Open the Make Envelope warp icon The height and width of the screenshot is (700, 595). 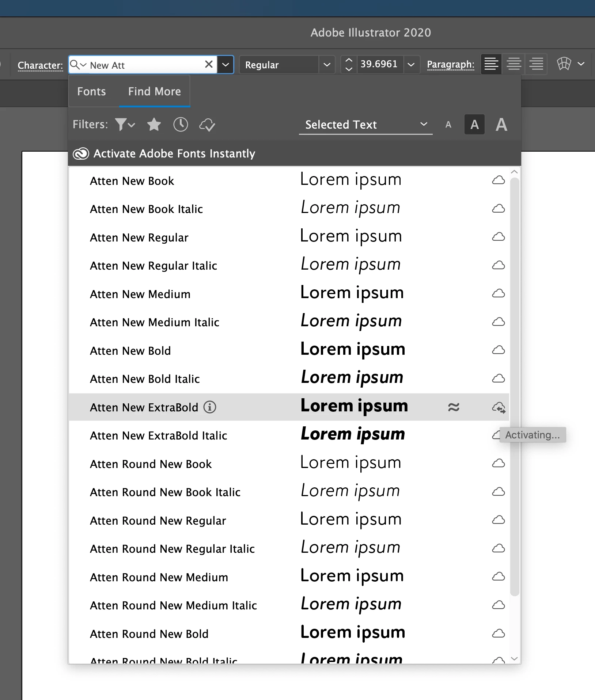pyautogui.click(x=564, y=64)
